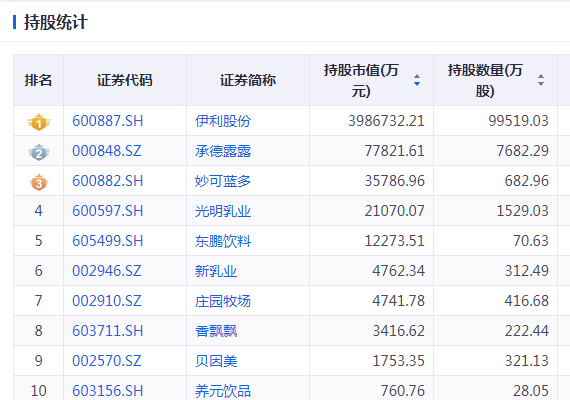
Task: Click the silver rank 2 medal icon
Action: pos(39,152)
